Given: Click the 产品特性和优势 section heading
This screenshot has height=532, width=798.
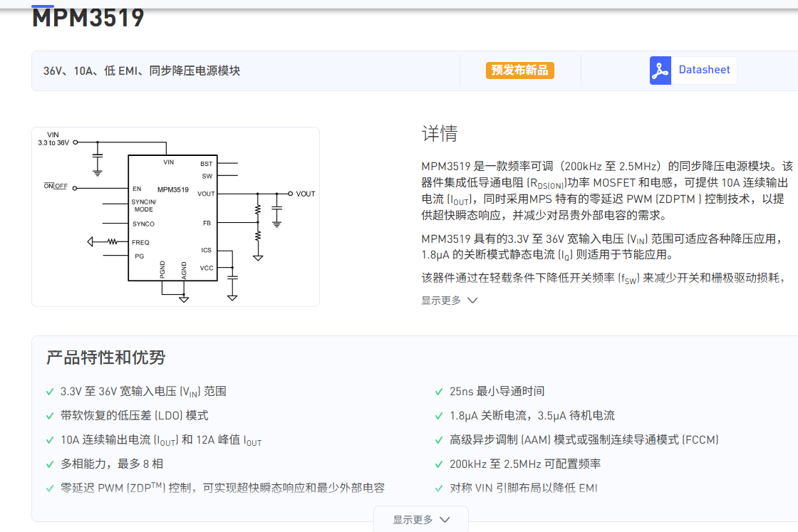Looking at the screenshot, I should click(x=106, y=358).
